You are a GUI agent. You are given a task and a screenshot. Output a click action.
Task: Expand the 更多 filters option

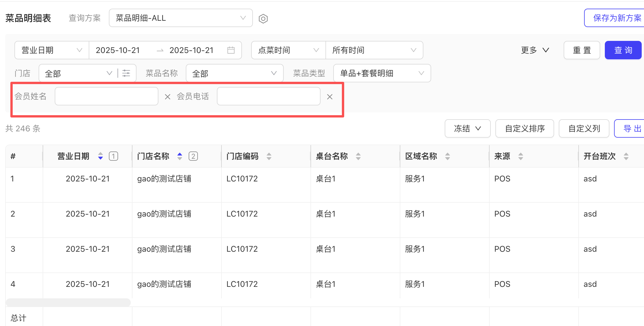pyautogui.click(x=535, y=50)
